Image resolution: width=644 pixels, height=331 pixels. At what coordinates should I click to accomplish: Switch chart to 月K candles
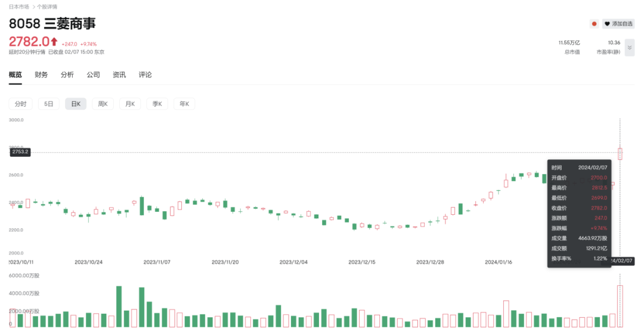(x=130, y=104)
